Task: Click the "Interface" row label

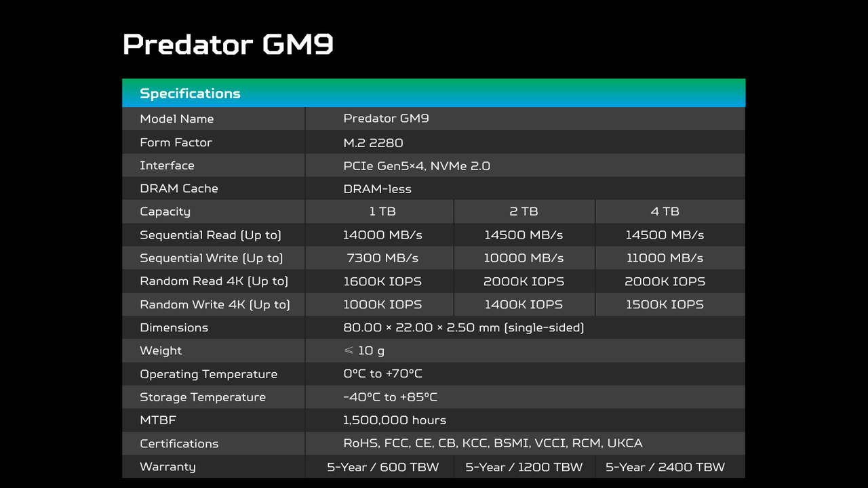Action: point(167,165)
